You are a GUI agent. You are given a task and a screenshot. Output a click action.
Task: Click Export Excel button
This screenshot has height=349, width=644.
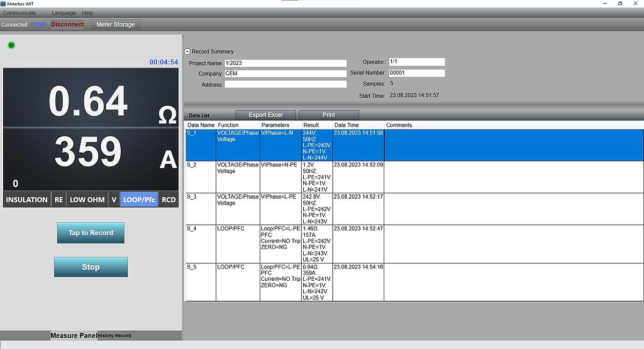[265, 115]
